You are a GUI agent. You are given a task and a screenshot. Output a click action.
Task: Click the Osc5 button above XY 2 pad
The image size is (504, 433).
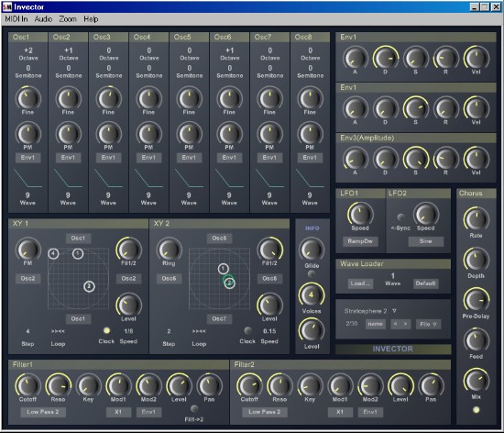point(219,239)
